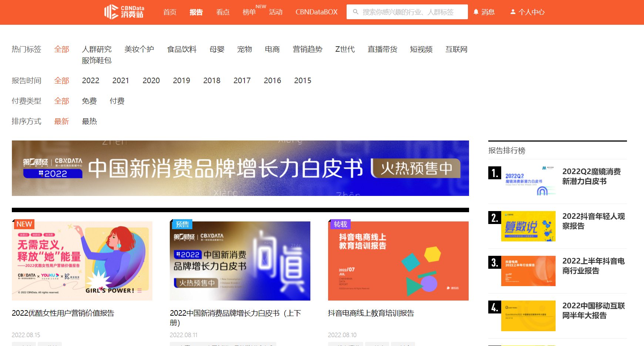Open the 榜单 nav item
The width and height of the screenshot is (644, 346).
click(249, 12)
